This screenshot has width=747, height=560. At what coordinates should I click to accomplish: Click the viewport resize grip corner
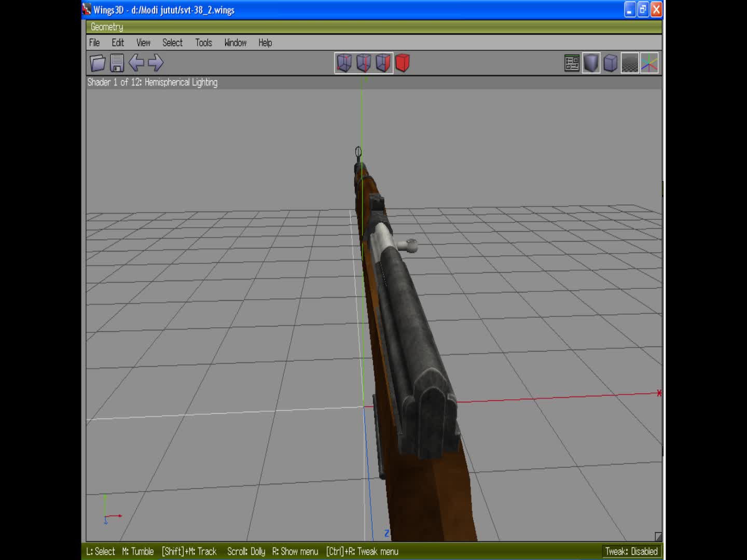[658, 537]
